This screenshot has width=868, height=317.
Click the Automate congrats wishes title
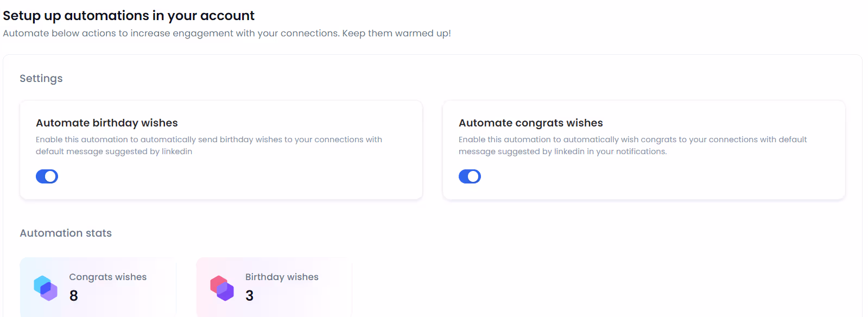click(530, 123)
